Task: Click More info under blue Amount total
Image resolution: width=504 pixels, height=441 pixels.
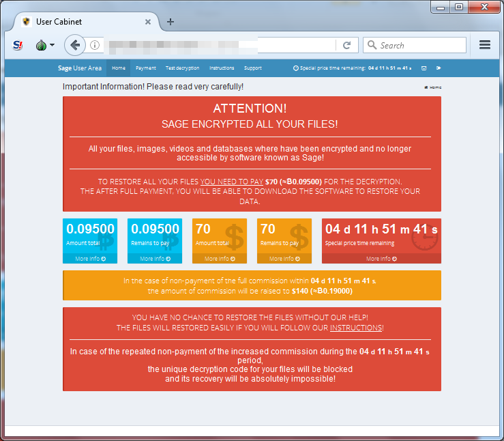Action: click(x=89, y=259)
